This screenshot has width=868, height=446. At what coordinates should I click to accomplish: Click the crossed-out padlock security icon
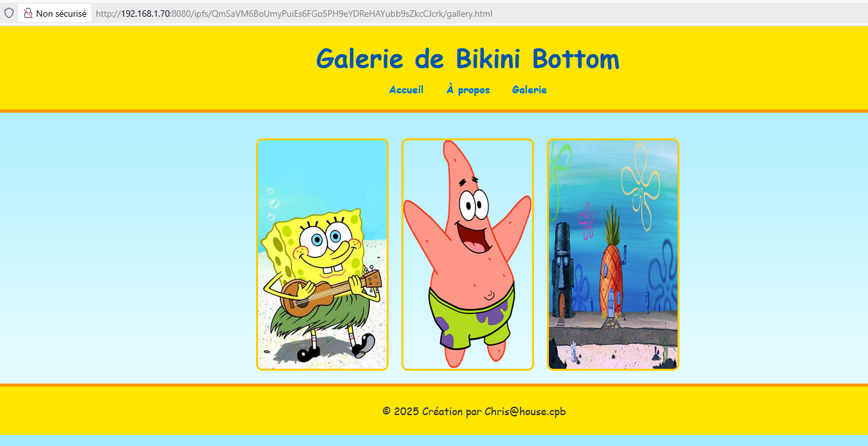(28, 13)
